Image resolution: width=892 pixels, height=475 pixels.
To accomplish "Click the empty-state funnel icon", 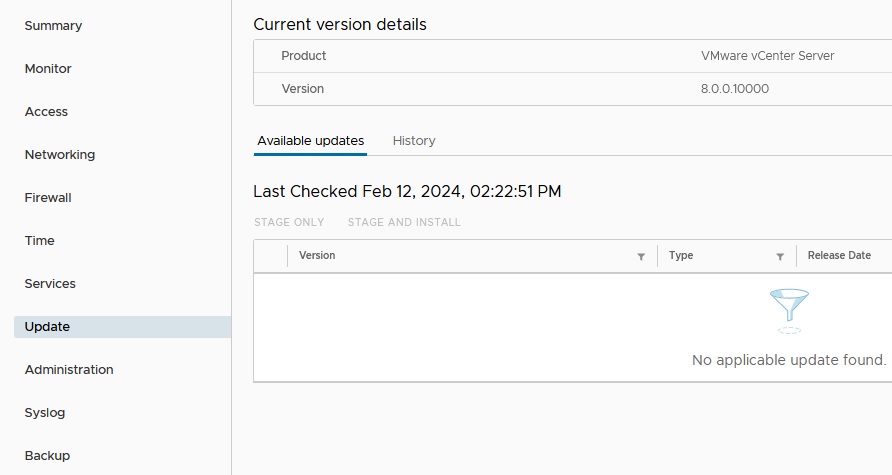I will [x=789, y=311].
